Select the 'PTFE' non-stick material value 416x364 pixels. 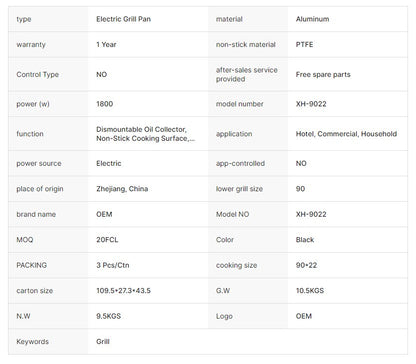(x=304, y=44)
